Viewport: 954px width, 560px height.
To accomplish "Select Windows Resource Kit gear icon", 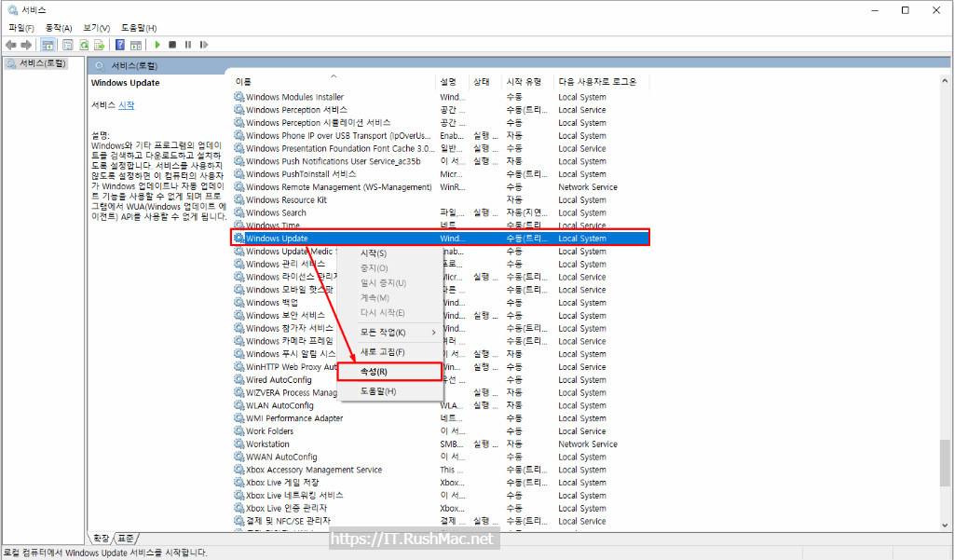I will pos(239,199).
